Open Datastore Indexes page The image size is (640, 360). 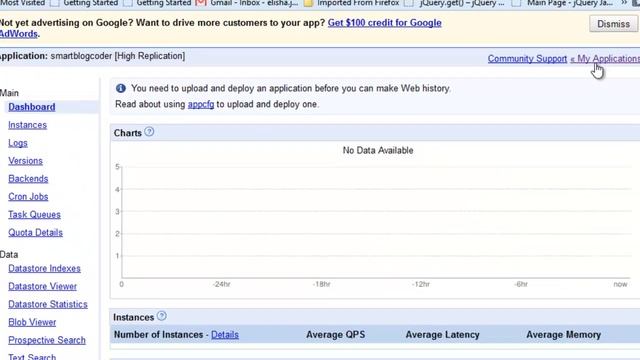44,269
